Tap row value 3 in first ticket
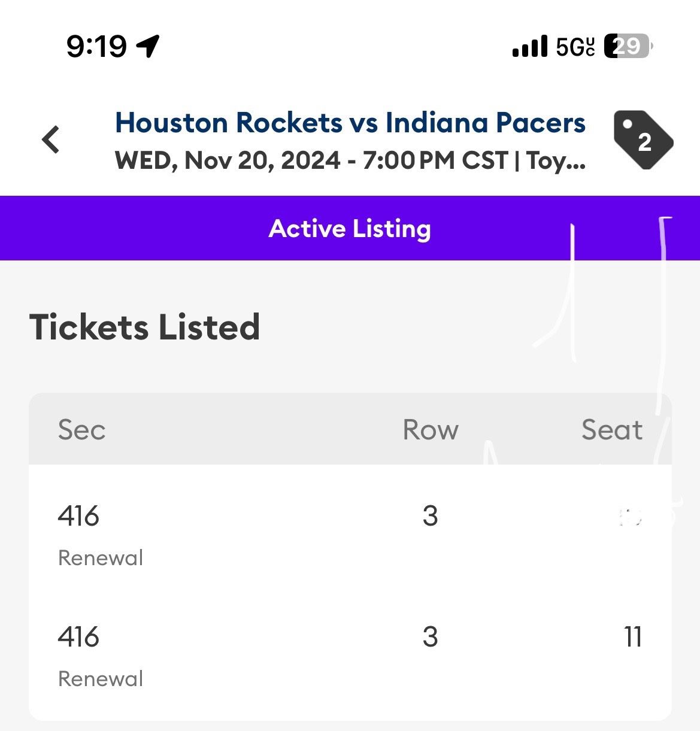 coord(430,516)
